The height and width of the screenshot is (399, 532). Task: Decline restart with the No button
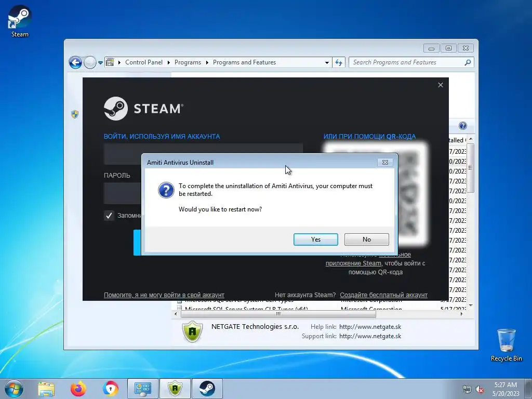(366, 239)
